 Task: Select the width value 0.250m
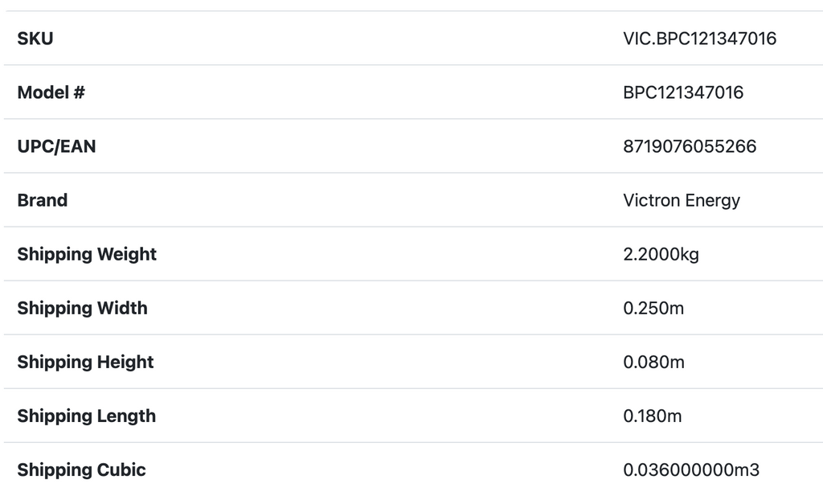tap(653, 308)
